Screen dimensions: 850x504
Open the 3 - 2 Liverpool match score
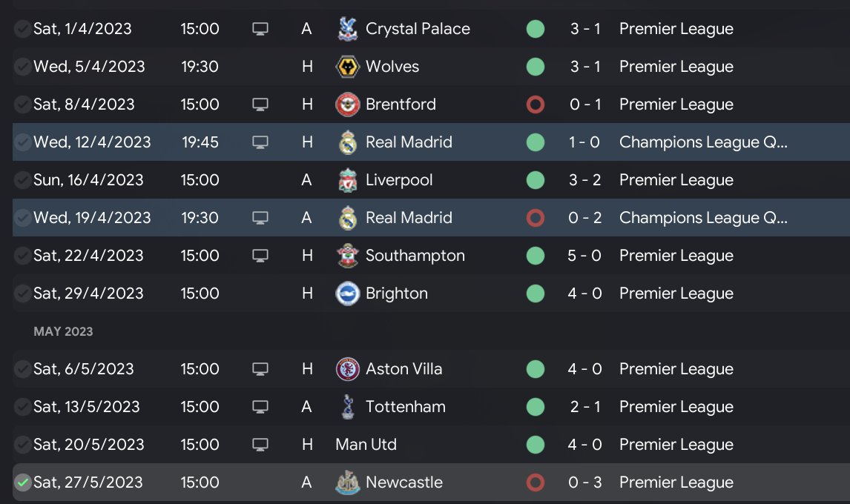click(584, 180)
